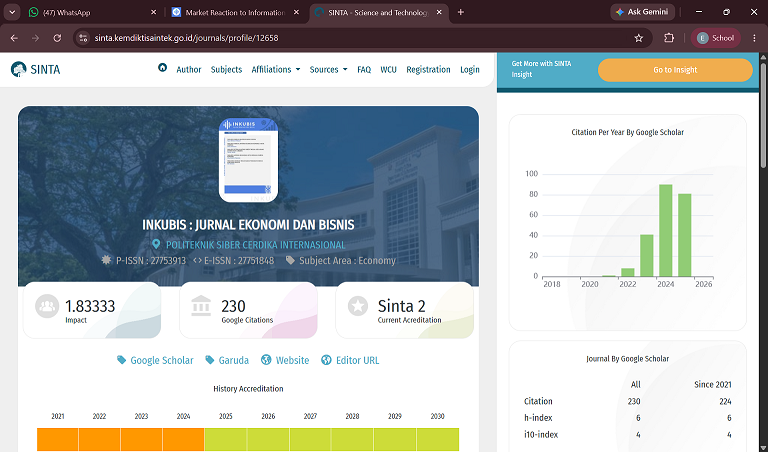Open the FAQ page
This screenshot has height=452, width=768.
(x=364, y=70)
